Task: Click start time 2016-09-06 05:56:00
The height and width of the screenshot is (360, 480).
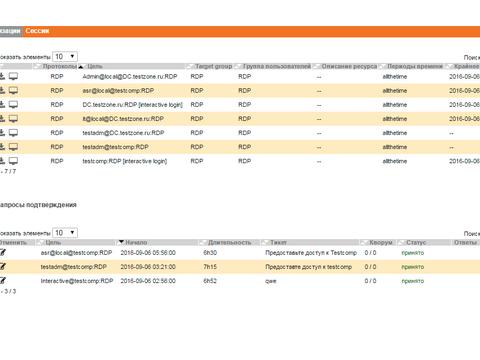Action: point(148,253)
